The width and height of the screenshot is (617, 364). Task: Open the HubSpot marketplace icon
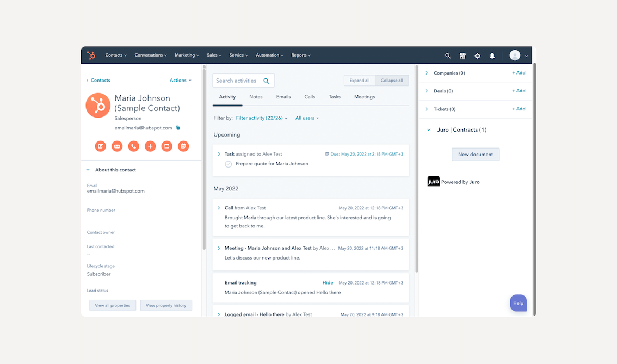pos(462,55)
